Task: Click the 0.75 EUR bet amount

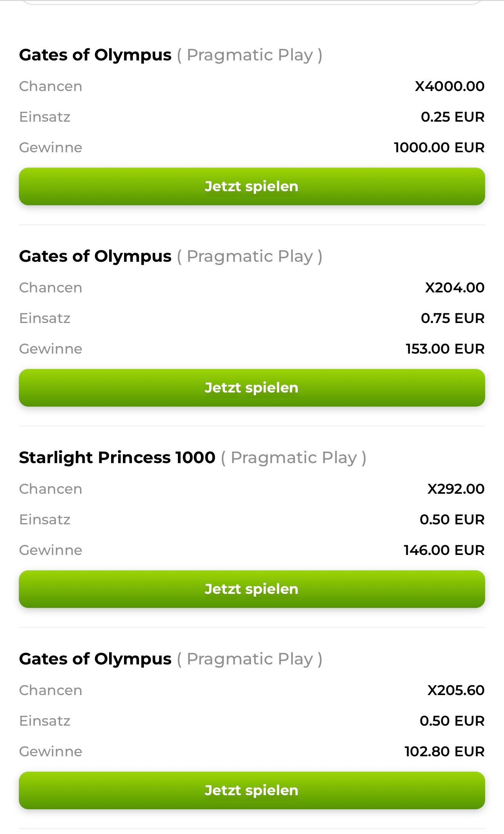Action: point(453,318)
